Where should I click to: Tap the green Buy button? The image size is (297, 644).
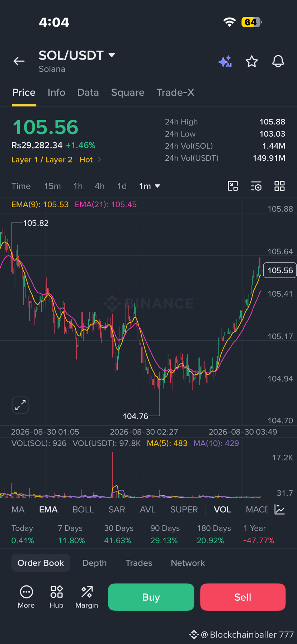click(x=151, y=597)
